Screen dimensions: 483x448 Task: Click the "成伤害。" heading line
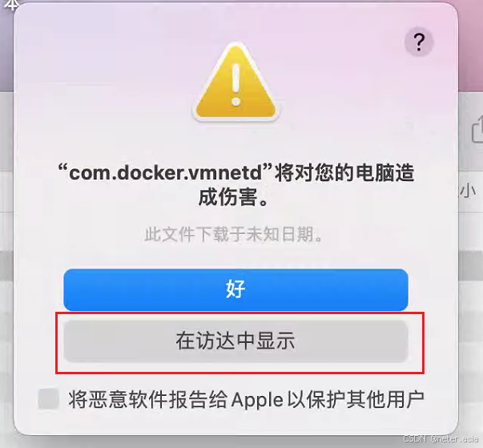pos(235,197)
